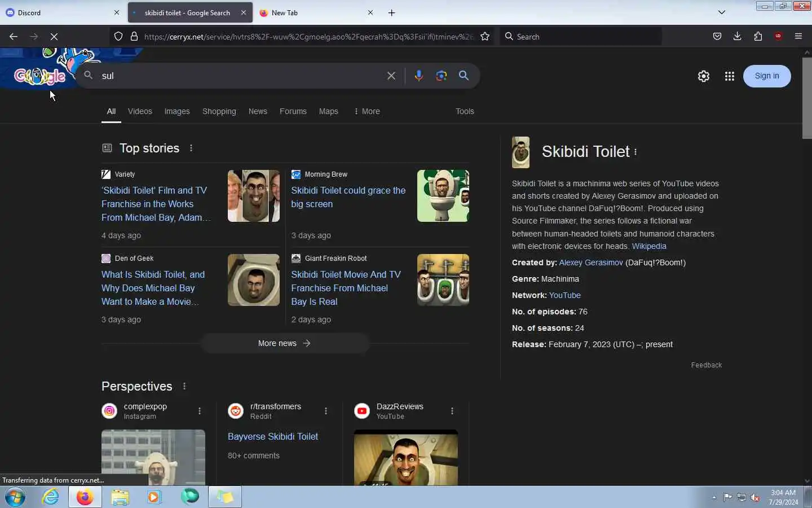Image resolution: width=812 pixels, height=508 pixels.
Task: Open Den of Geek Michael Bay article
Action: (x=153, y=288)
